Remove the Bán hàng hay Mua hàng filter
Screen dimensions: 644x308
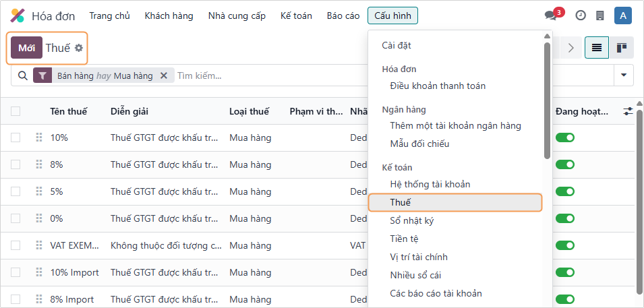[163, 76]
